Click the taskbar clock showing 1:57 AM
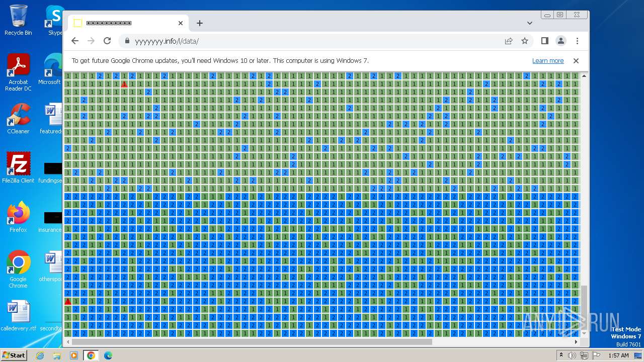 pos(618,355)
